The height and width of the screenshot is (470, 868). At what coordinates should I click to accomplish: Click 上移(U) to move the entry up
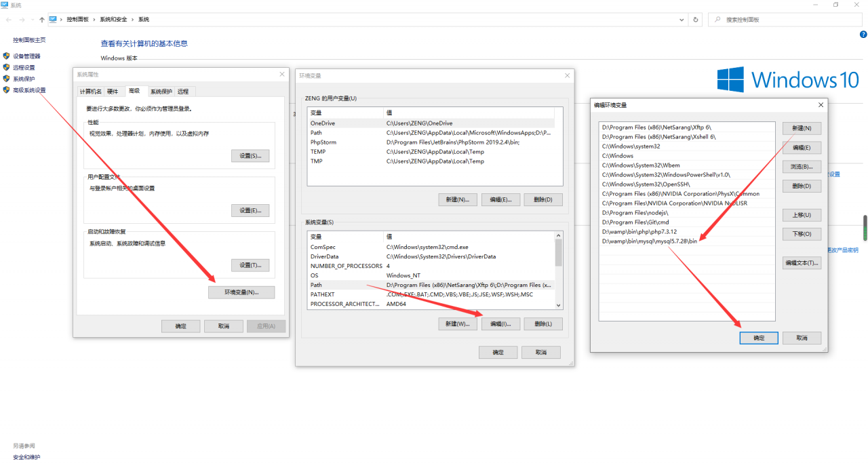[802, 215]
